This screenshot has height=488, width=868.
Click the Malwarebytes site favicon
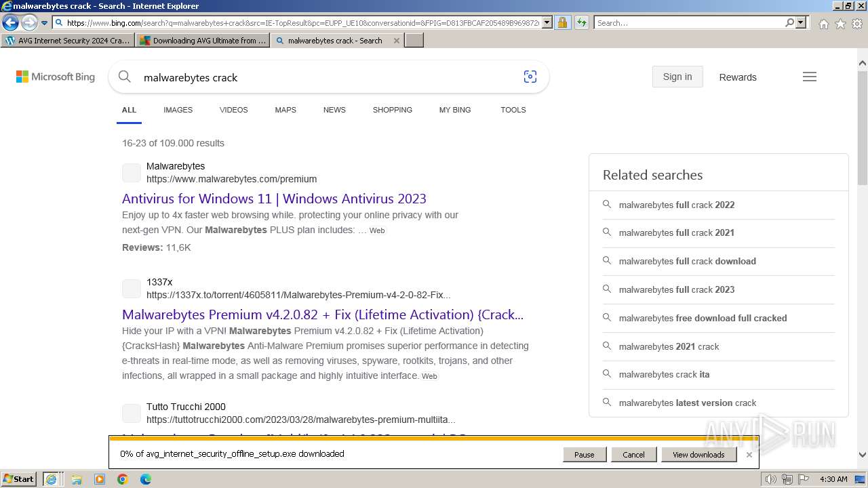pyautogui.click(x=132, y=173)
